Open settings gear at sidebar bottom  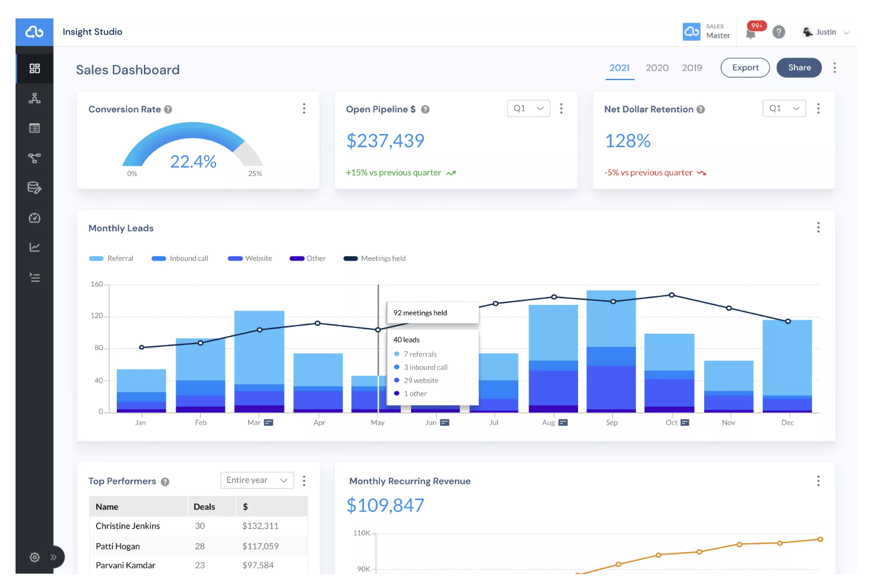(x=35, y=557)
